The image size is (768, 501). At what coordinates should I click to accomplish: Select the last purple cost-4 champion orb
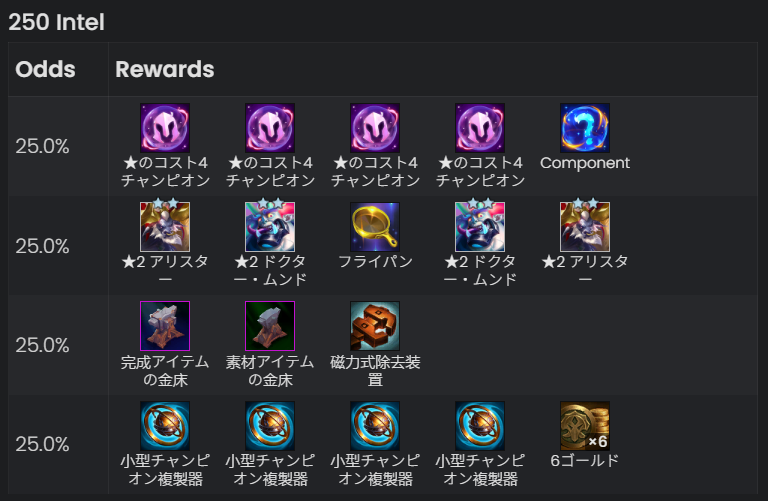pyautogui.click(x=480, y=128)
